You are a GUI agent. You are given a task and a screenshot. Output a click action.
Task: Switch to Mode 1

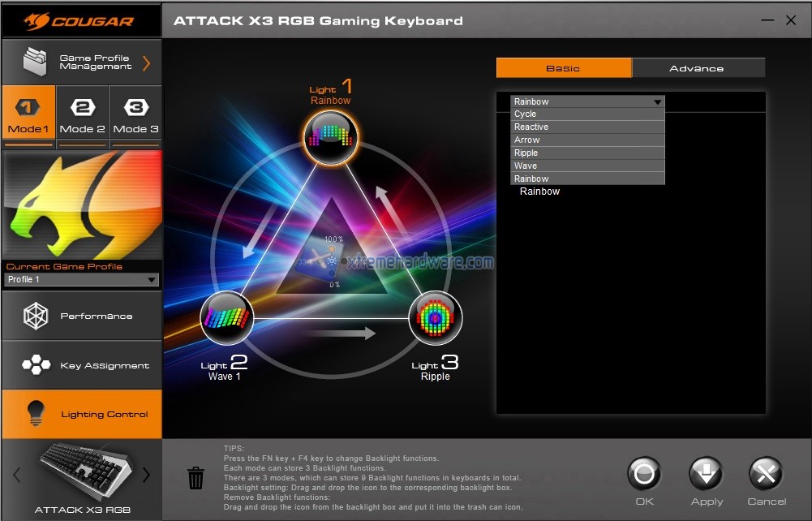pos(28,117)
